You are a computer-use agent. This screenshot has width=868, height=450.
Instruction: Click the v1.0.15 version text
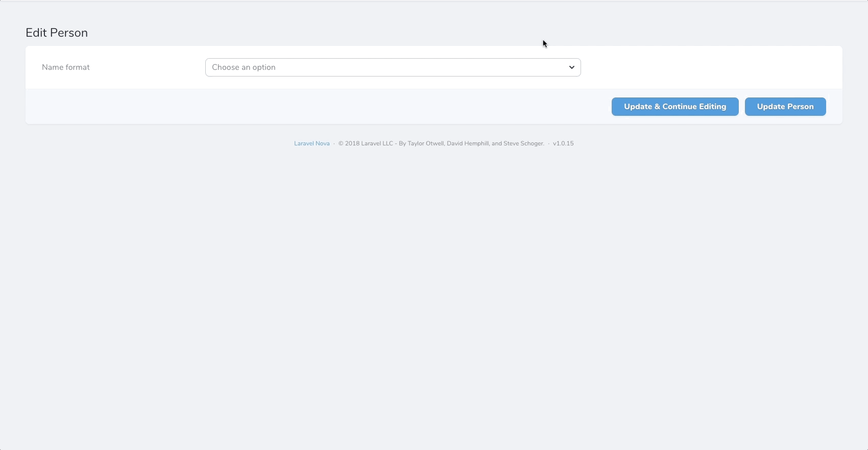click(x=563, y=143)
